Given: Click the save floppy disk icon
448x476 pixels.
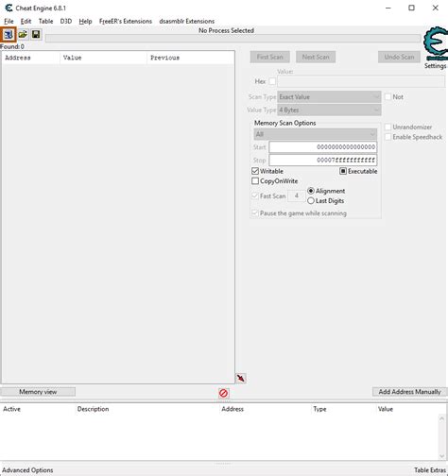Looking at the screenshot, I should (x=36, y=34).
